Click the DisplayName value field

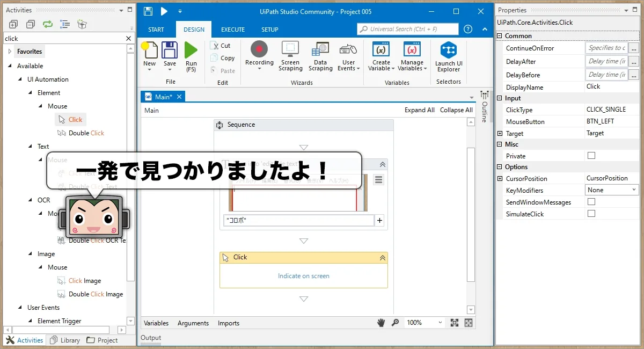[612, 86]
